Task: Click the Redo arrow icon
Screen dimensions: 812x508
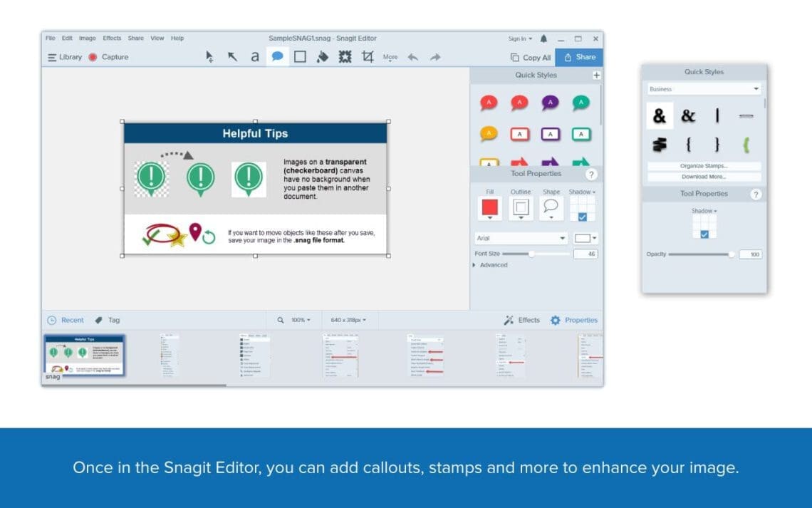Action: click(x=435, y=57)
